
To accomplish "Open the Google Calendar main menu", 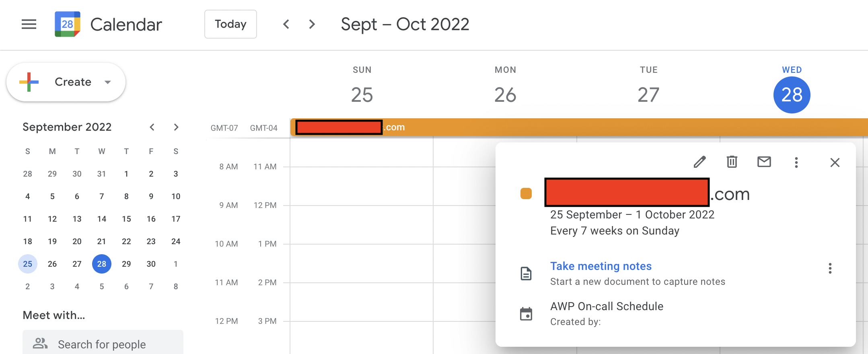I will click(29, 24).
